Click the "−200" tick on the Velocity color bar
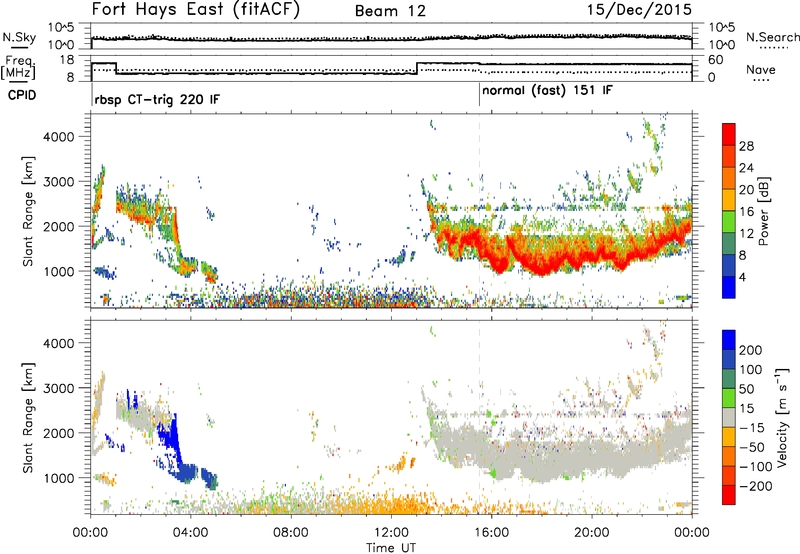The image size is (800, 554). [756, 486]
